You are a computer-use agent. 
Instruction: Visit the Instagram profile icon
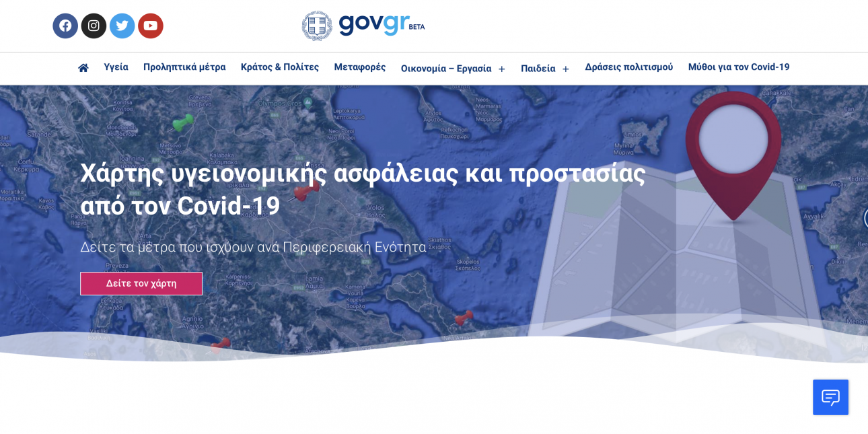point(94,26)
